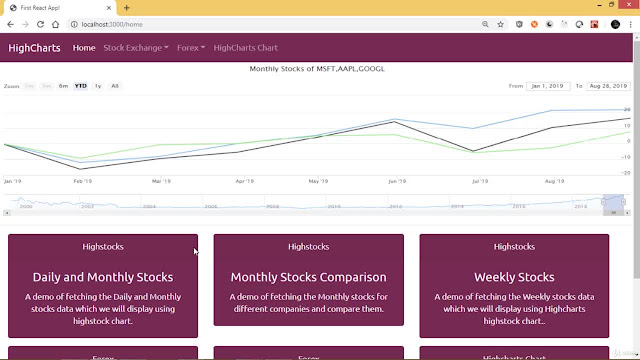The image size is (640, 360).
Task: Select the 6m zoom range
Action: pos(63,86)
